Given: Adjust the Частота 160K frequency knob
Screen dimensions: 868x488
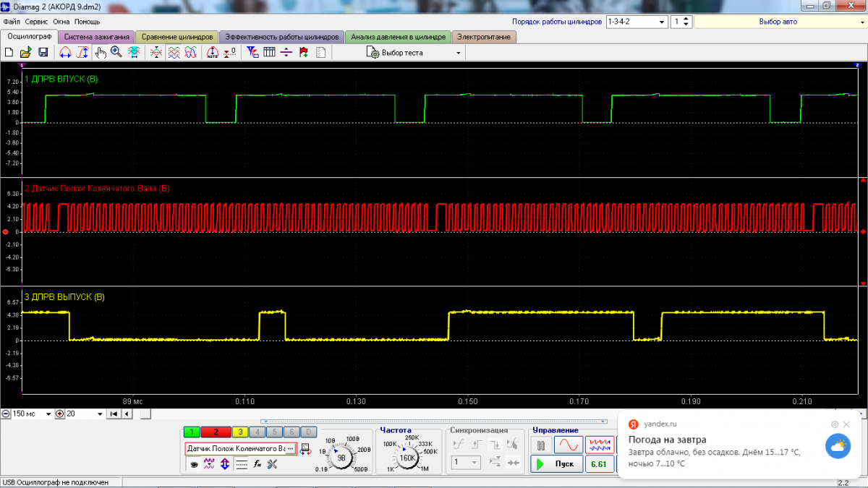Looking at the screenshot, I should tap(407, 457).
